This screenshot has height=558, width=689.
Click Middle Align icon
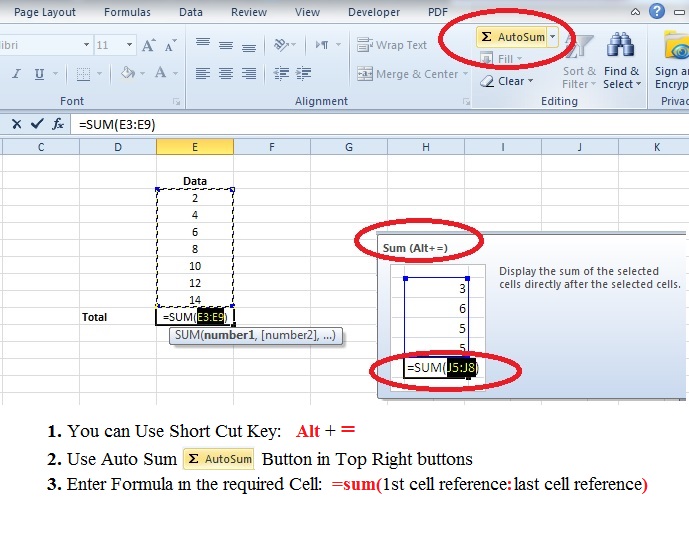click(226, 44)
